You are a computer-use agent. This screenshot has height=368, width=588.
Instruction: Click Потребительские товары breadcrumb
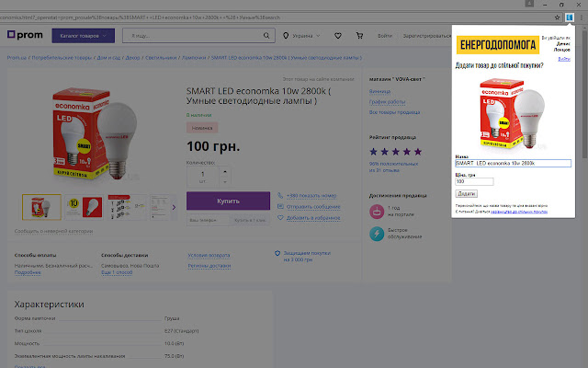pyautogui.click(x=62, y=58)
